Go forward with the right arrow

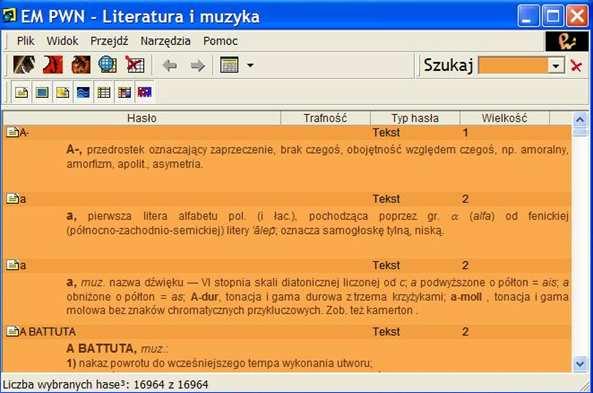point(197,65)
